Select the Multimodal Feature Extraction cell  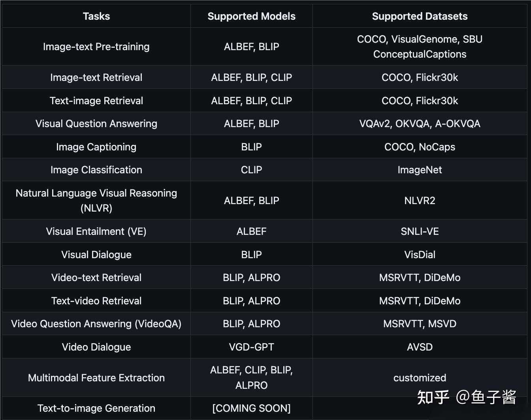coord(96,378)
